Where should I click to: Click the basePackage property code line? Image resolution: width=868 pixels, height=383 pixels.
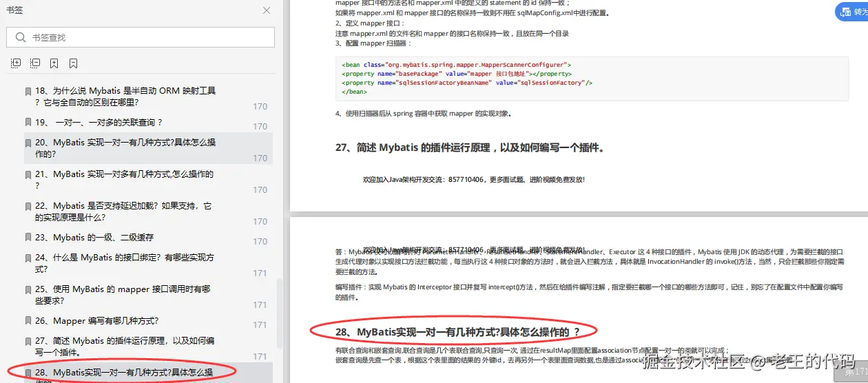[457, 74]
